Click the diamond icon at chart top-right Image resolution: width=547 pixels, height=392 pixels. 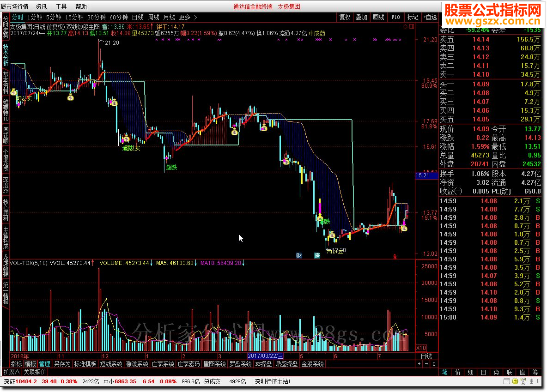coord(405,26)
